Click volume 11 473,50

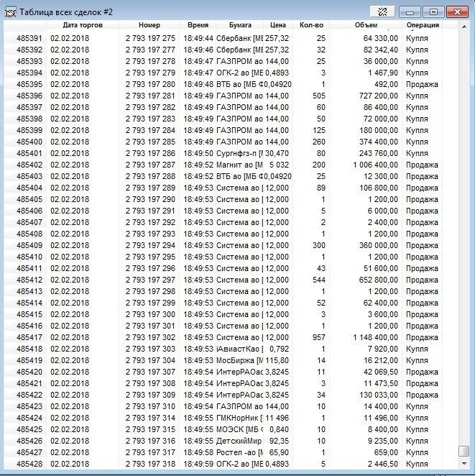pyautogui.click(x=381, y=384)
